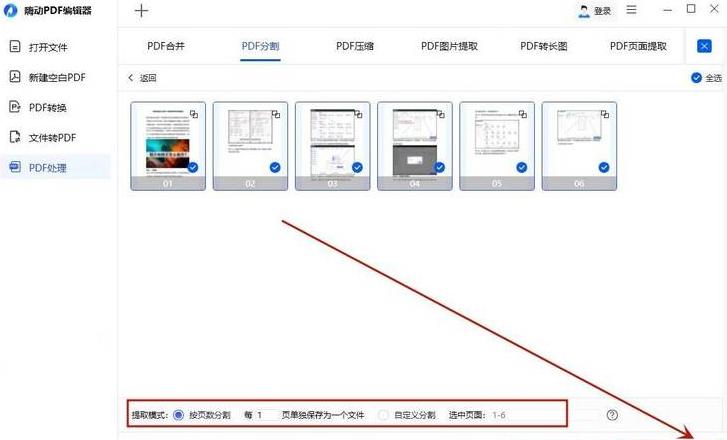Open page 05 thumbnail

(x=497, y=146)
